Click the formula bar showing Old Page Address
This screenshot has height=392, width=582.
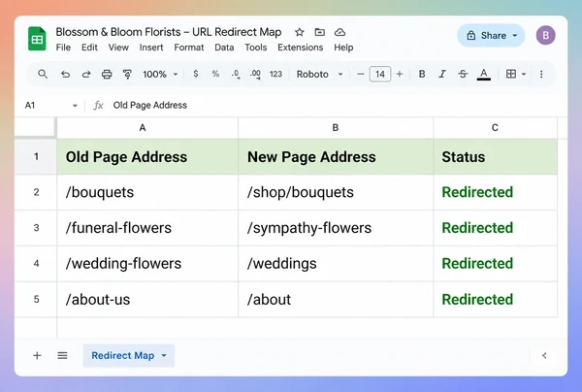(150, 106)
